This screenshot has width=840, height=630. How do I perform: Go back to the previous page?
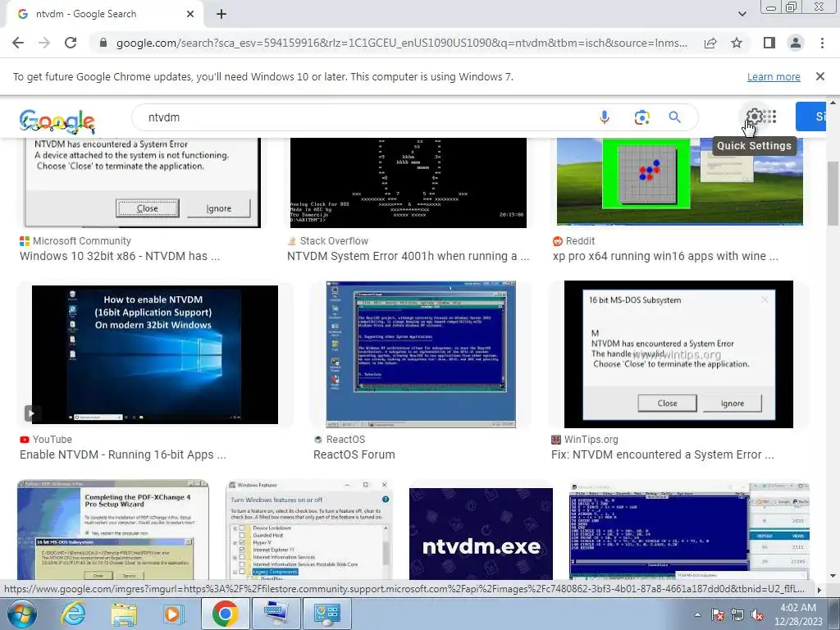point(18,43)
